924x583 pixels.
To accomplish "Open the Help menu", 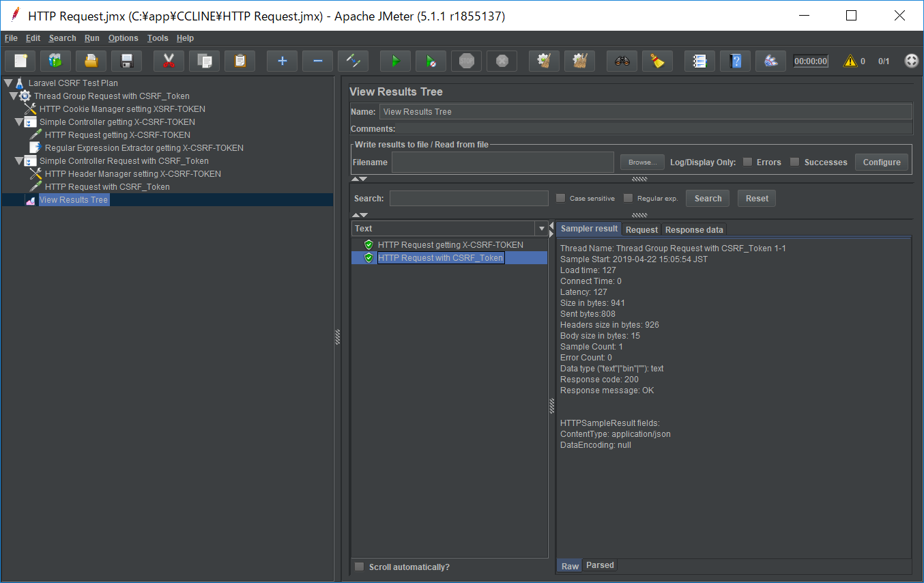I will click(185, 38).
